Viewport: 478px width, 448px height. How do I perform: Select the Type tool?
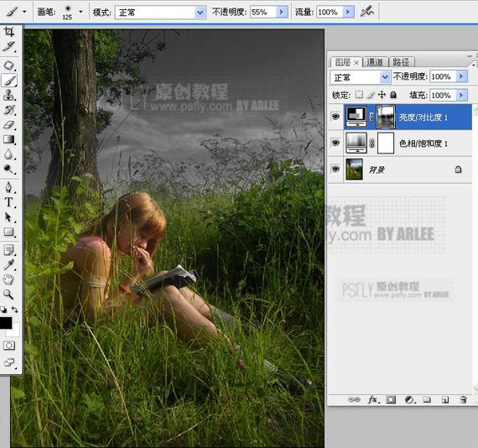(x=9, y=202)
